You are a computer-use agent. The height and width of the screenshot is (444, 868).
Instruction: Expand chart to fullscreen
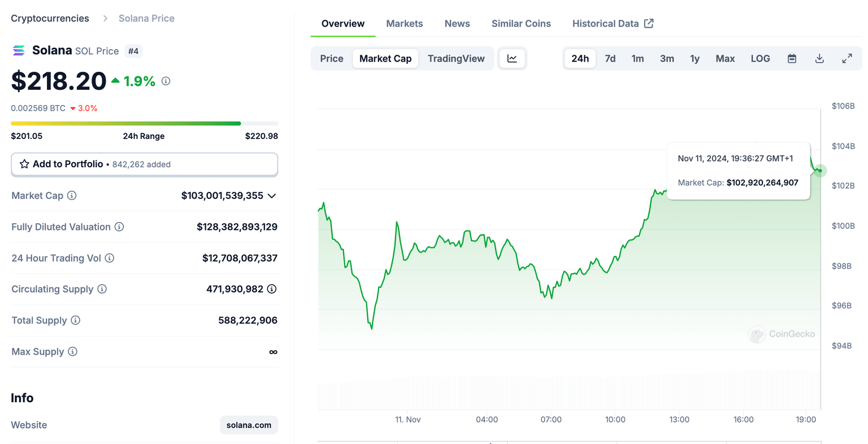(847, 59)
